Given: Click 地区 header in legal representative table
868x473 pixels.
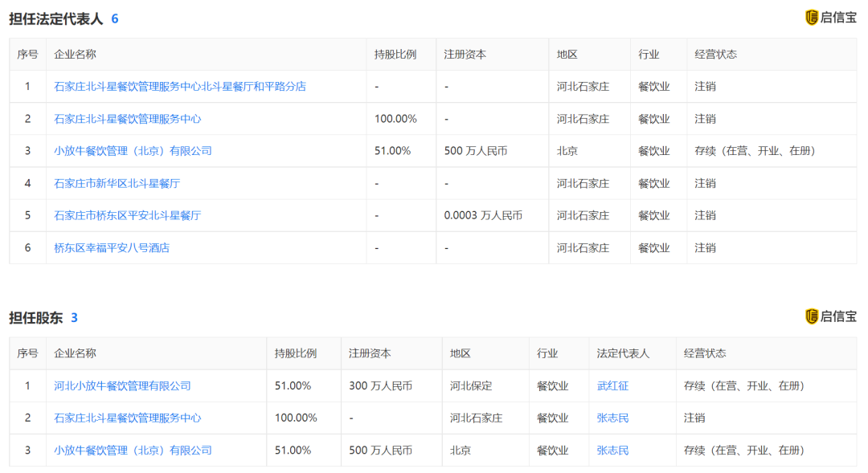Looking at the screenshot, I should (x=567, y=55).
